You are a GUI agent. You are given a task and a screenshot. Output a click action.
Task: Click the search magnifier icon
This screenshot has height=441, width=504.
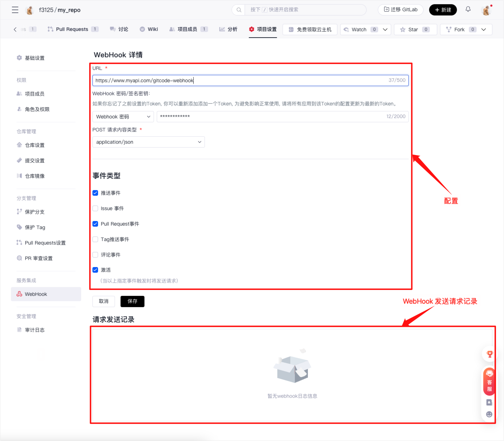click(x=239, y=10)
